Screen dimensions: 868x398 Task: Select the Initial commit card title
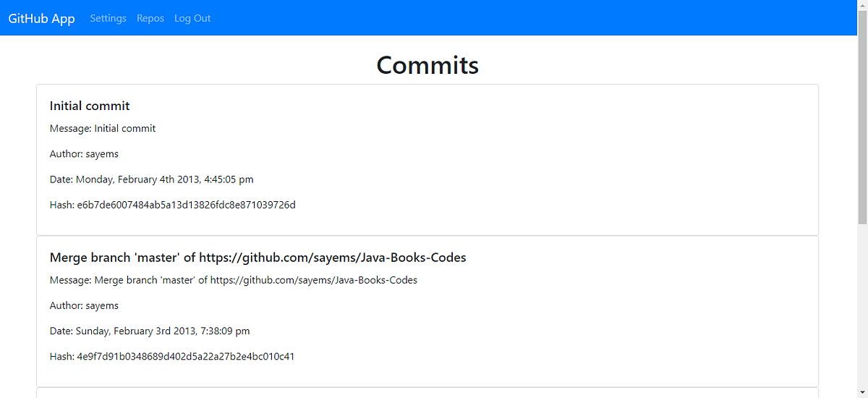90,106
